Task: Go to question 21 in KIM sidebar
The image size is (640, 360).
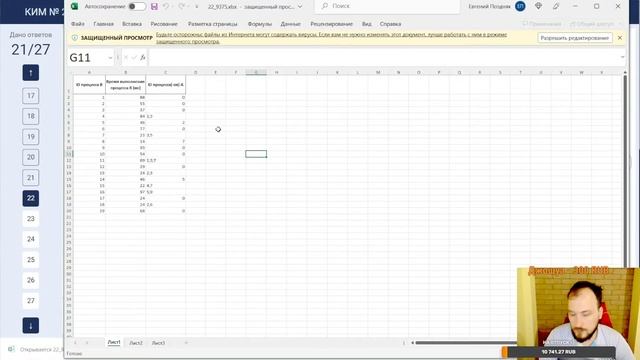Action: tap(31, 178)
